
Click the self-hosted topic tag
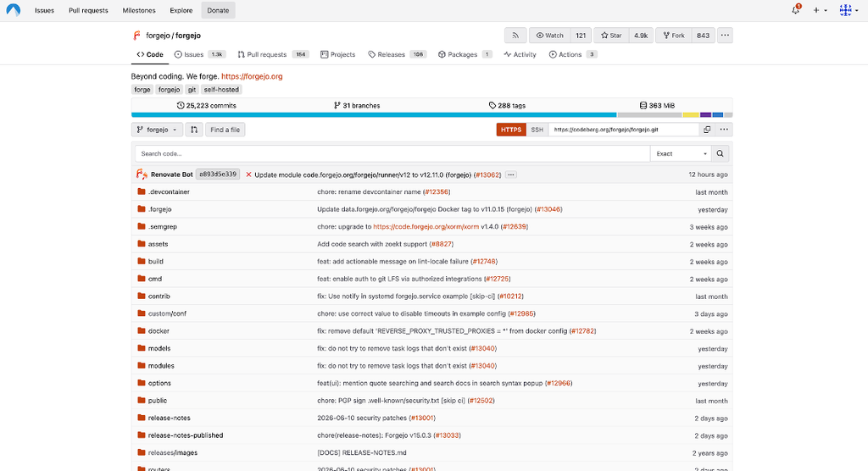pos(221,90)
